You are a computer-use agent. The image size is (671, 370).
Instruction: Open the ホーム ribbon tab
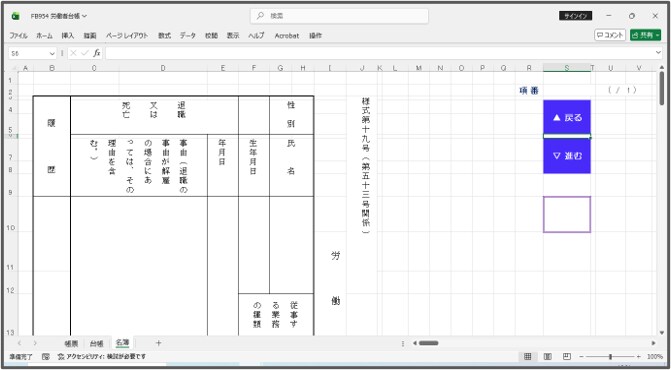[x=45, y=36]
